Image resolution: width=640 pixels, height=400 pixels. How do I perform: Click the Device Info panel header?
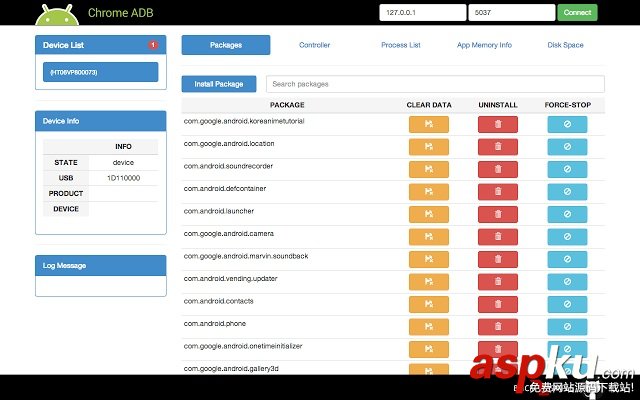[x=100, y=121]
